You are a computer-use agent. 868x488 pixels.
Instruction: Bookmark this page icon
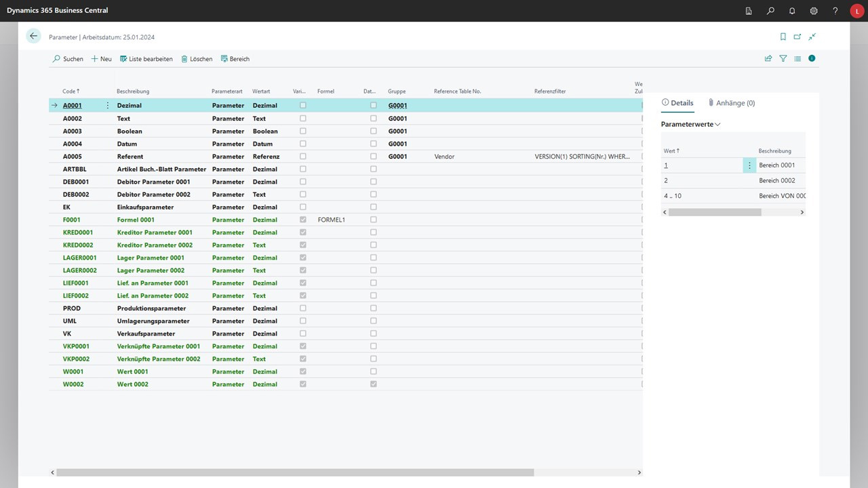tap(783, 37)
